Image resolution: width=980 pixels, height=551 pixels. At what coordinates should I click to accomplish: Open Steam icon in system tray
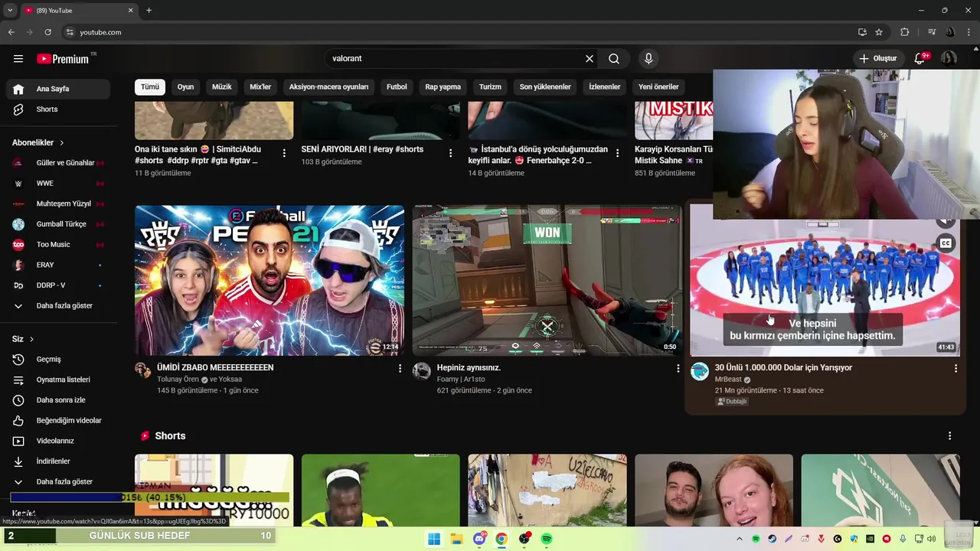772,539
